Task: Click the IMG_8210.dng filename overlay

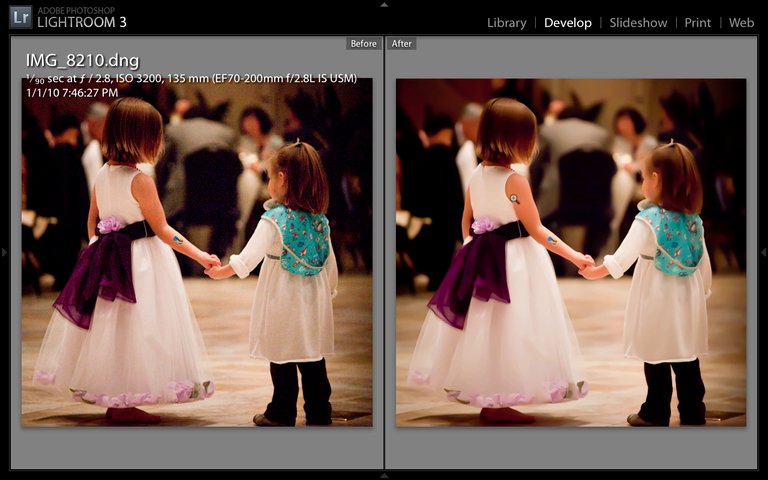Action: point(82,61)
